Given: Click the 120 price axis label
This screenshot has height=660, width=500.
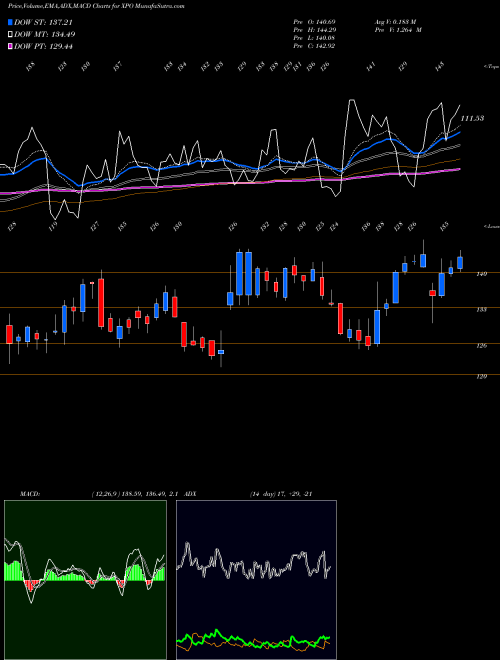Looking at the screenshot, I should [481, 377].
